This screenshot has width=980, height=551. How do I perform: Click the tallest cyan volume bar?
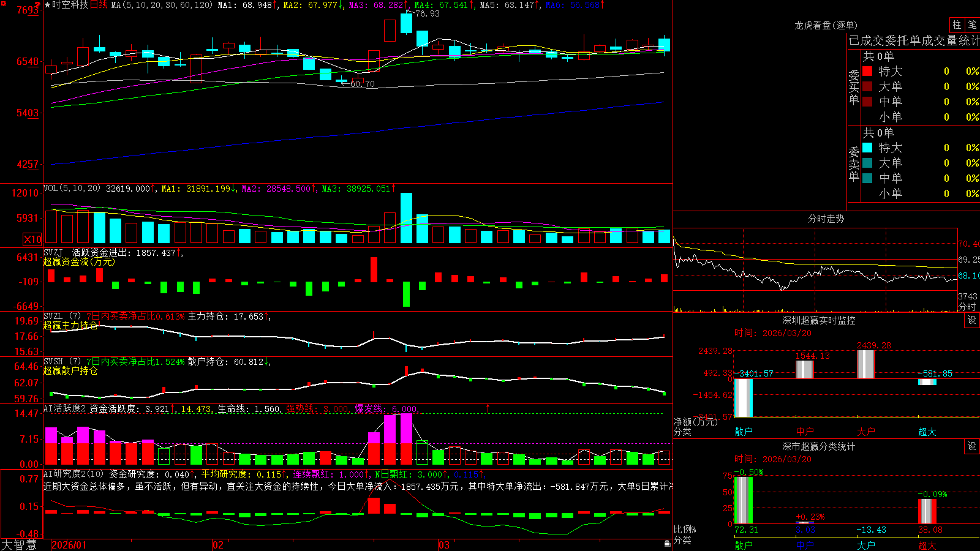click(406, 218)
